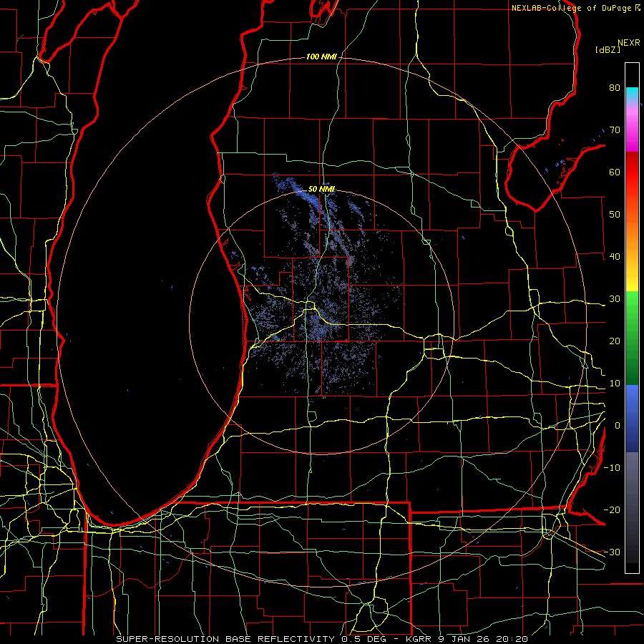The width and height of the screenshot is (644, 644).
Task: Click the green segment of the color bar
Action: (632, 338)
